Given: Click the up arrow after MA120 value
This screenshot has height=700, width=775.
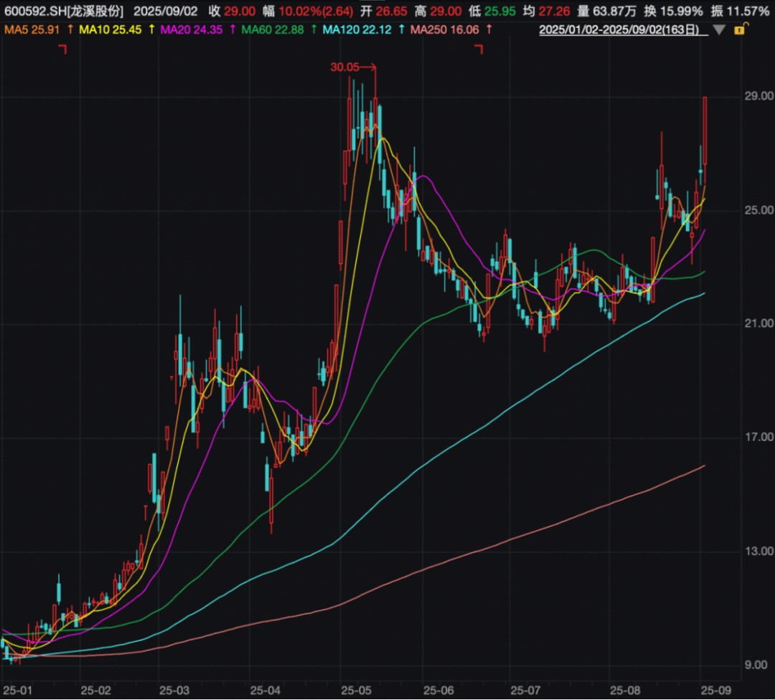Looking at the screenshot, I should [400, 29].
